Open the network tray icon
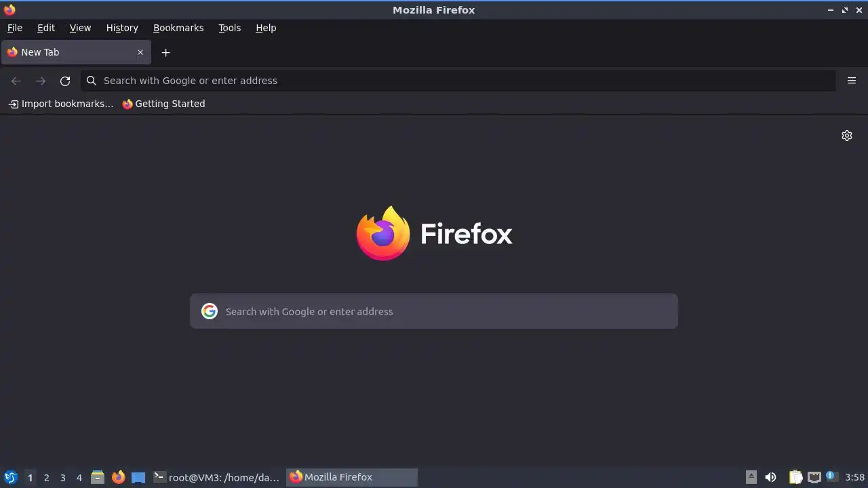 pos(814,477)
